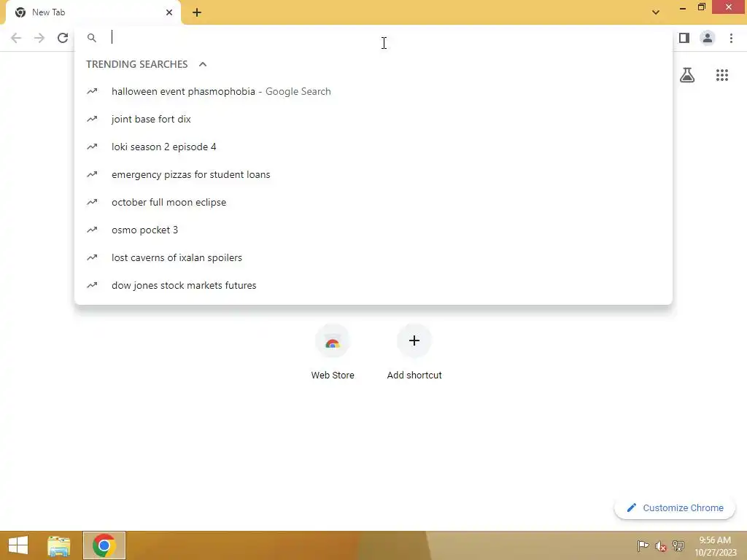Open Action Center flag in tray
The height and width of the screenshot is (560, 747).
[643, 545]
